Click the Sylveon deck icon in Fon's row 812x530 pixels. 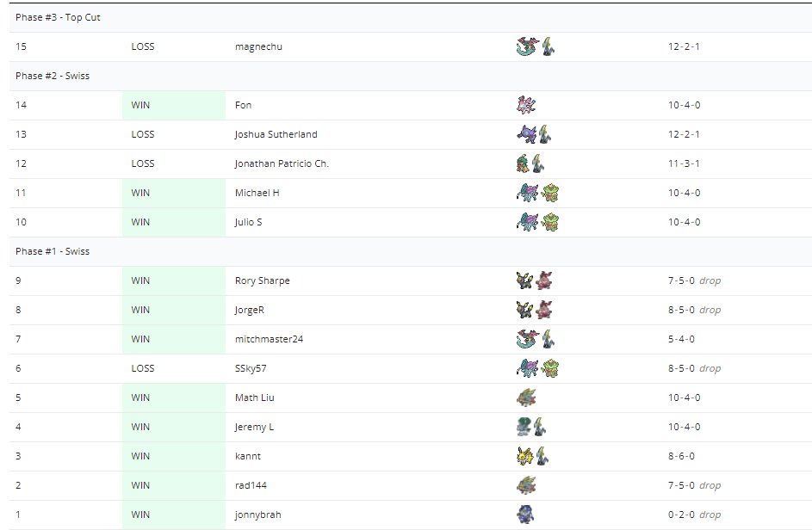526,105
